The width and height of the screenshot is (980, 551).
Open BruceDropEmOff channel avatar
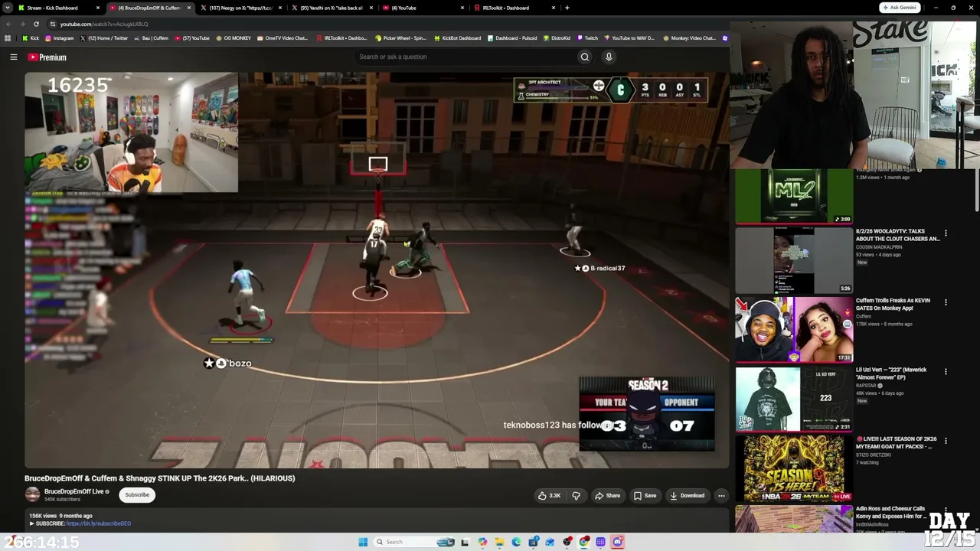(x=32, y=494)
